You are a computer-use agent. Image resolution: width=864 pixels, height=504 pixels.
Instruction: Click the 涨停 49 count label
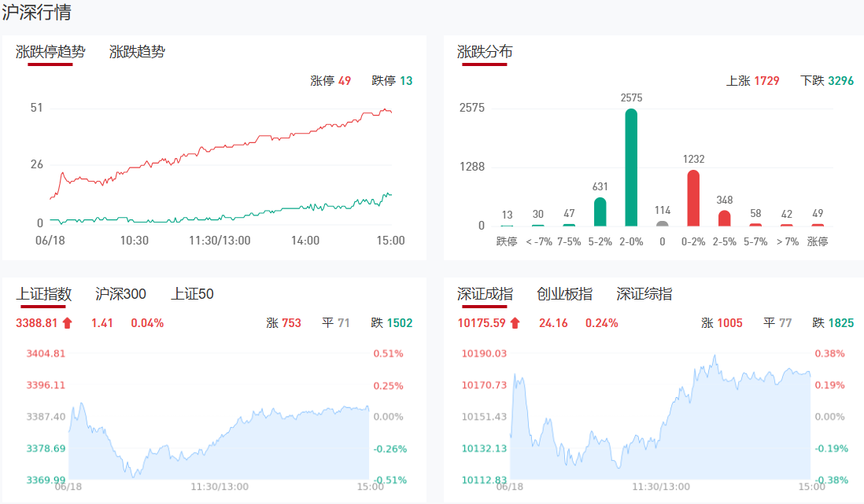(330, 80)
